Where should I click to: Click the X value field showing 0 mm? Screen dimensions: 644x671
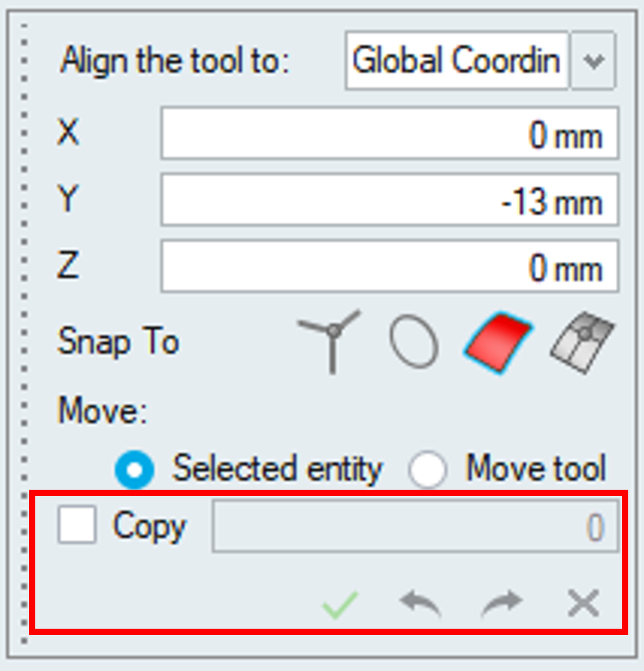(x=389, y=135)
